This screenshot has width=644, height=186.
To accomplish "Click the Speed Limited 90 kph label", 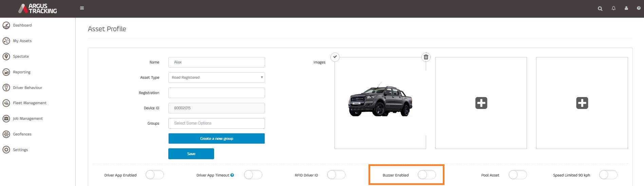I will coord(571,175).
